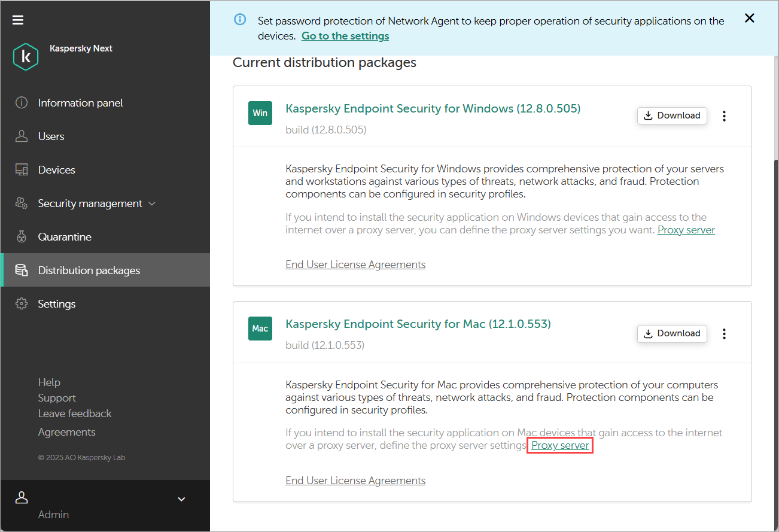
Task: Collapse the Admin account panel chevron
Action: [x=181, y=498]
